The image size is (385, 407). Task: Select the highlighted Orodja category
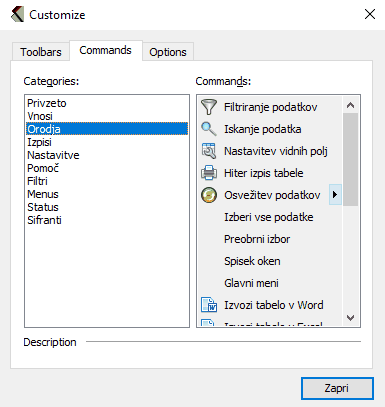tap(107, 129)
